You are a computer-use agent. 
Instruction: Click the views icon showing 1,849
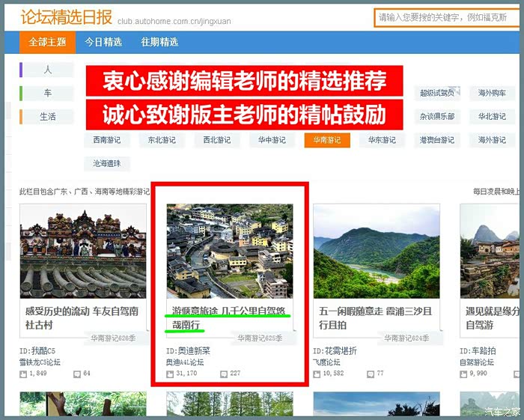23,374
